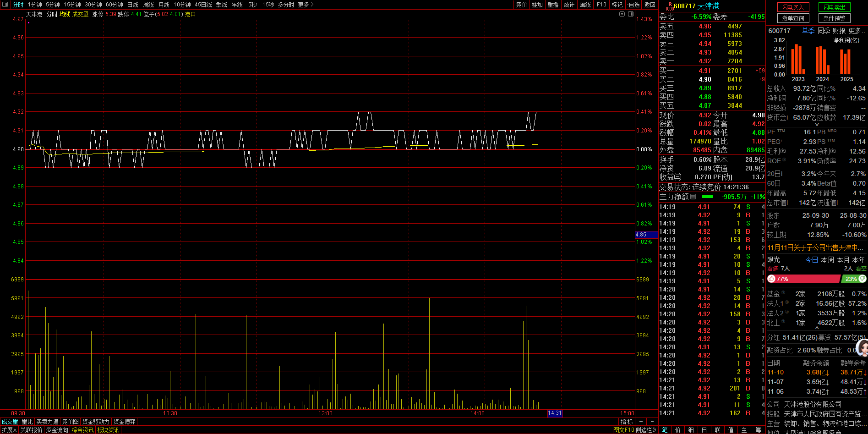Select 本月 sentiment period

(843, 260)
